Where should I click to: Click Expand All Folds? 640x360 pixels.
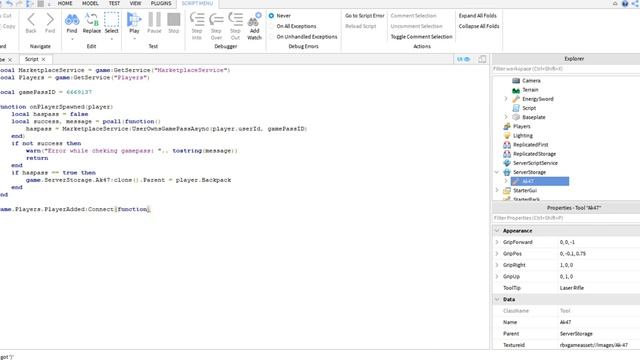(x=478, y=16)
